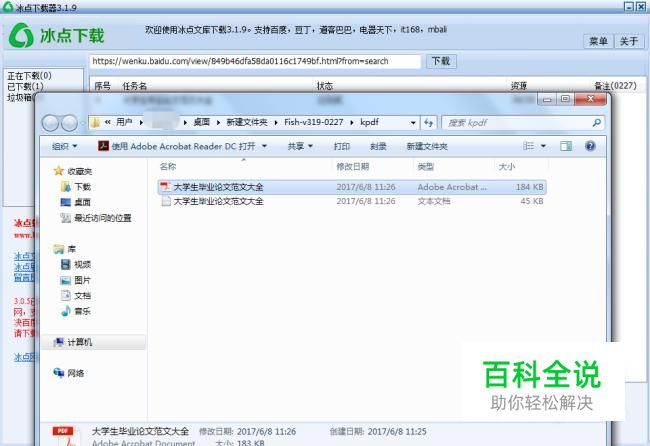Click the 任务名 column header in downloader
Image resolution: width=650 pixels, height=446 pixels.
(x=135, y=86)
